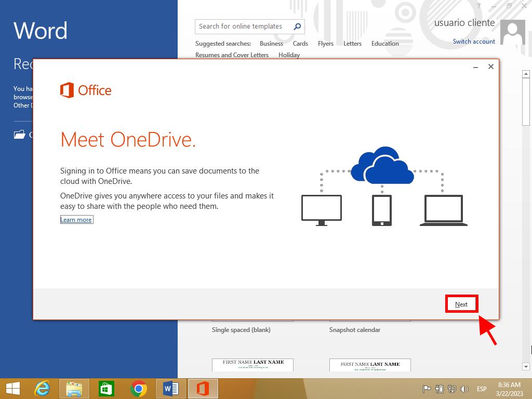Close the Meet OneDrive dialog

click(x=490, y=67)
